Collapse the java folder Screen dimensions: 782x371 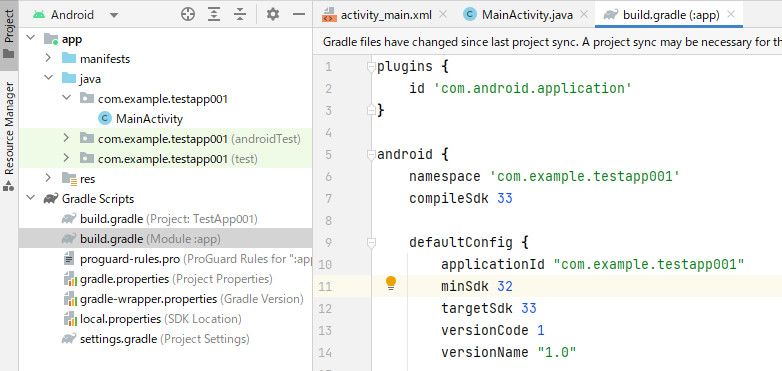coord(48,78)
